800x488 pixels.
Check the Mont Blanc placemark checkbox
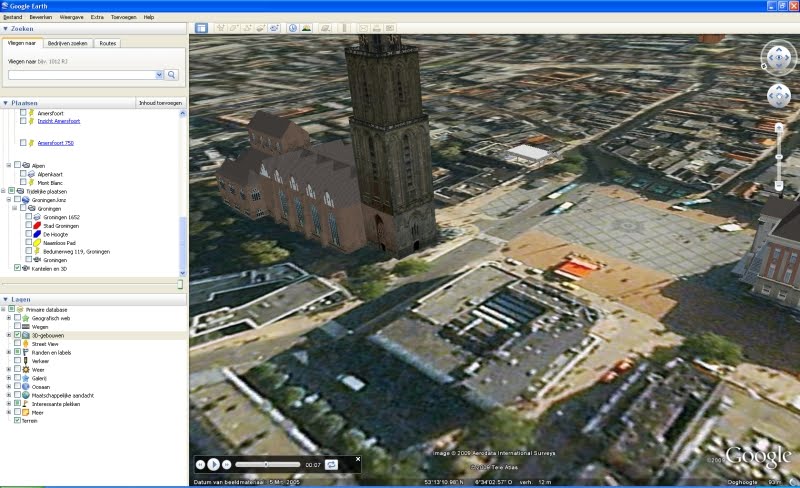[x=23, y=182]
